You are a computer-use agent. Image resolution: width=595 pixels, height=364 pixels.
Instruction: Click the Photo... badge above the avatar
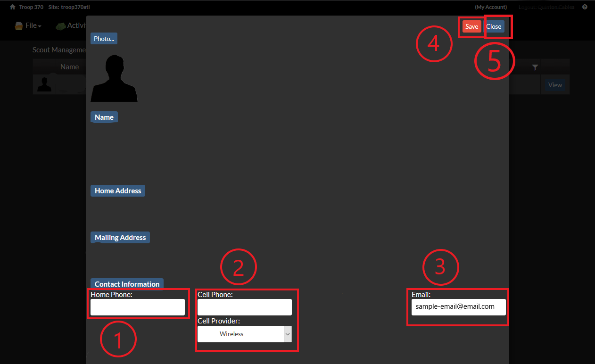pyautogui.click(x=103, y=38)
